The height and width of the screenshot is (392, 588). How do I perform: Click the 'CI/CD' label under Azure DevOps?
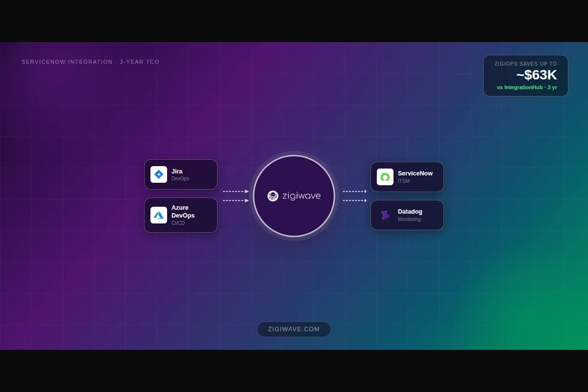178,223
